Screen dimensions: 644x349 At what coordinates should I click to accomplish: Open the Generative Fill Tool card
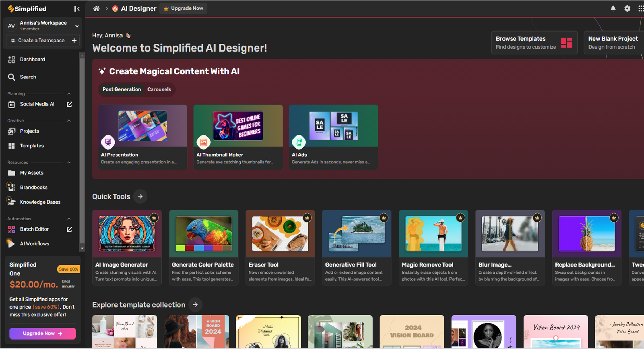click(357, 248)
